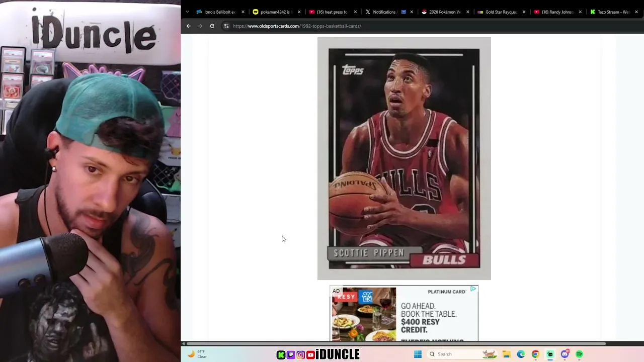Close the Tazo Stream tab
Screen dimensions: 644x362
pos(636,12)
